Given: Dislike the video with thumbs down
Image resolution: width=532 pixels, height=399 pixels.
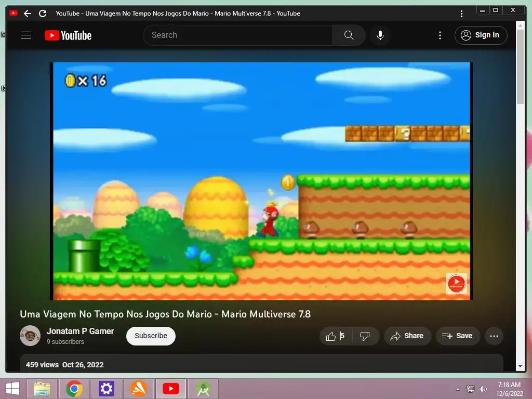Looking at the screenshot, I should pos(365,336).
